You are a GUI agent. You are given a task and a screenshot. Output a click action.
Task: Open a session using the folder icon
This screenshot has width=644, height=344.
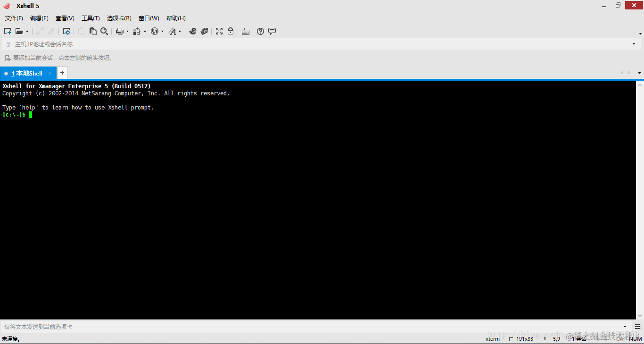coord(19,31)
